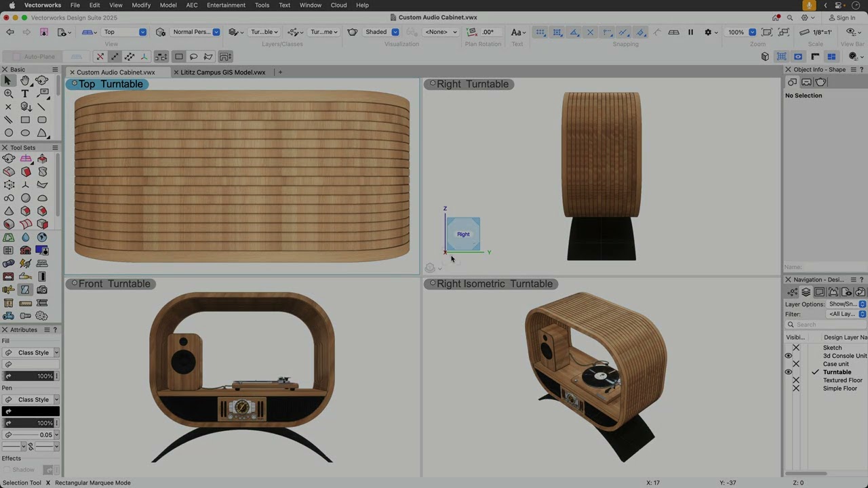Pick the Rectangle tool in Basic palette
This screenshot has height=488, width=868.
pos(25,120)
